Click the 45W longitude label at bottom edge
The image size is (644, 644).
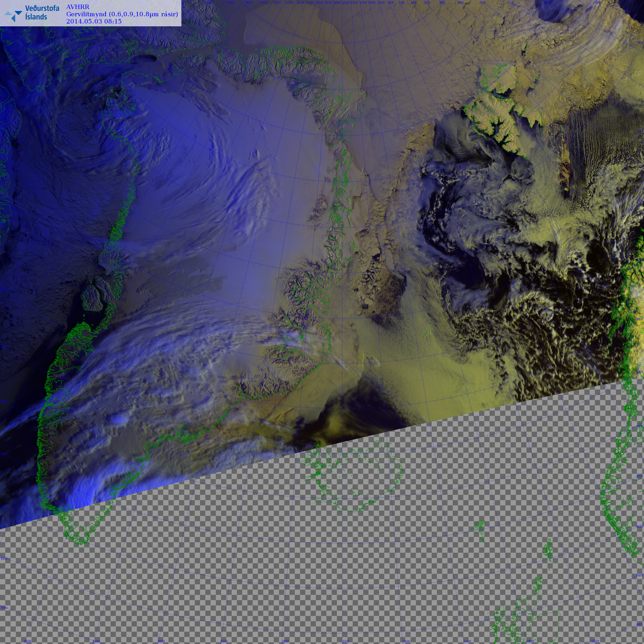coord(28,641)
